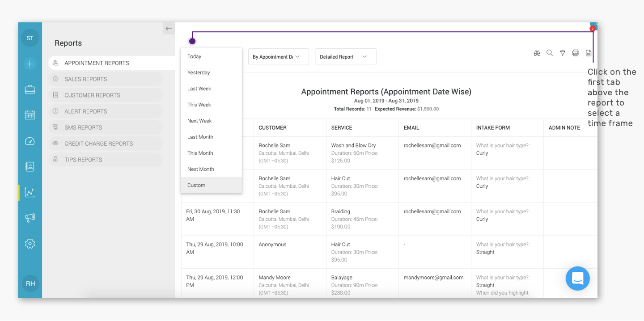Click the export file icon
Screen dimensions: 644x321
click(589, 53)
